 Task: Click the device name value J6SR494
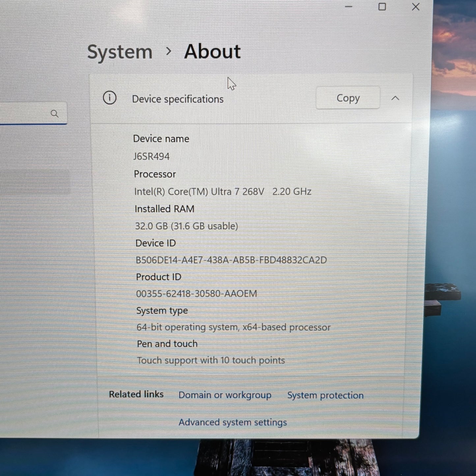[152, 156]
